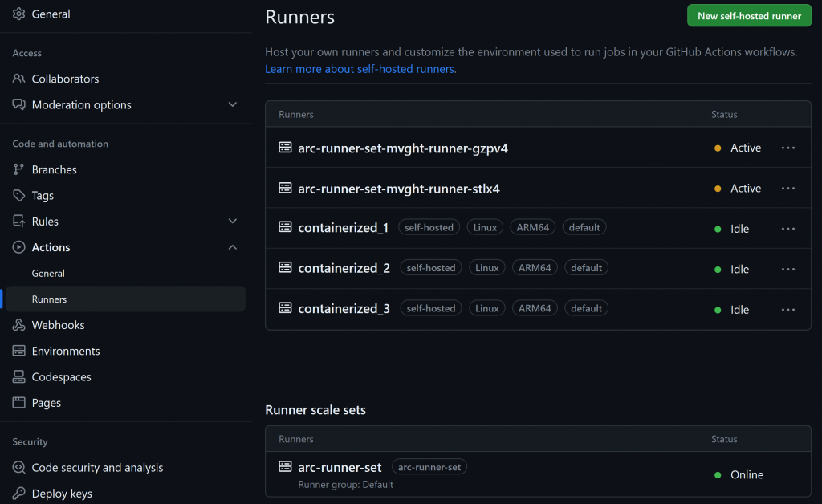Click the server icon beside containerized_1
Viewport: 822px width, 504px height.
(x=285, y=228)
